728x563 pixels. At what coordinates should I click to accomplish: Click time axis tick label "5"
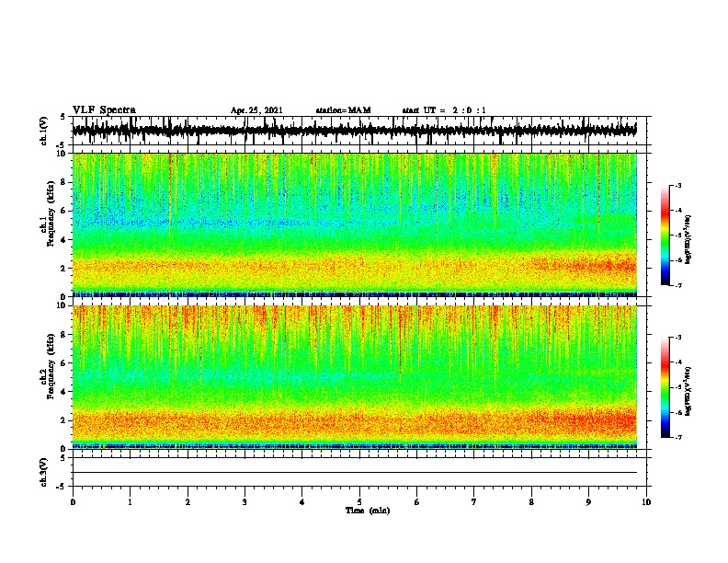(359, 502)
